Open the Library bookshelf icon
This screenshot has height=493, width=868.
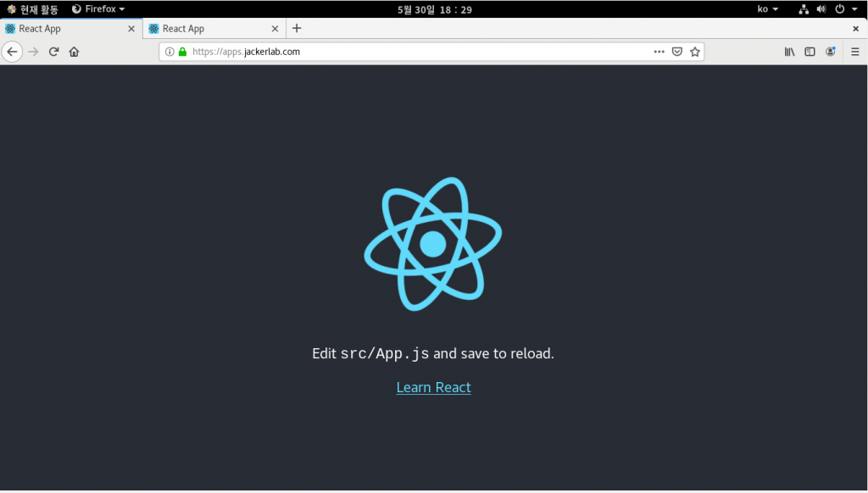tap(789, 52)
